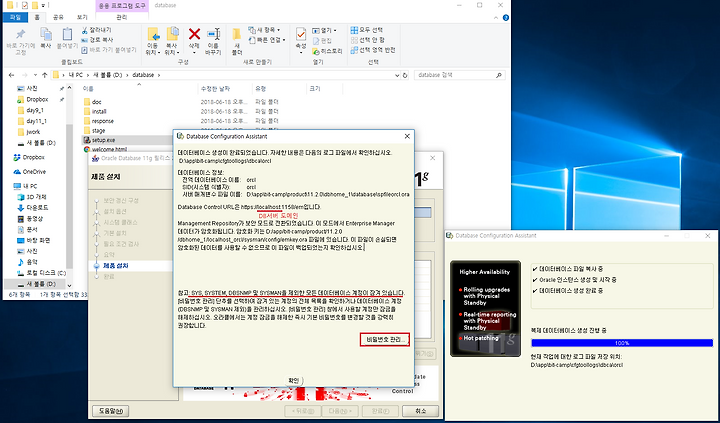
Task: Click the address bar refresh icon
Action: pyautogui.click(x=405, y=75)
